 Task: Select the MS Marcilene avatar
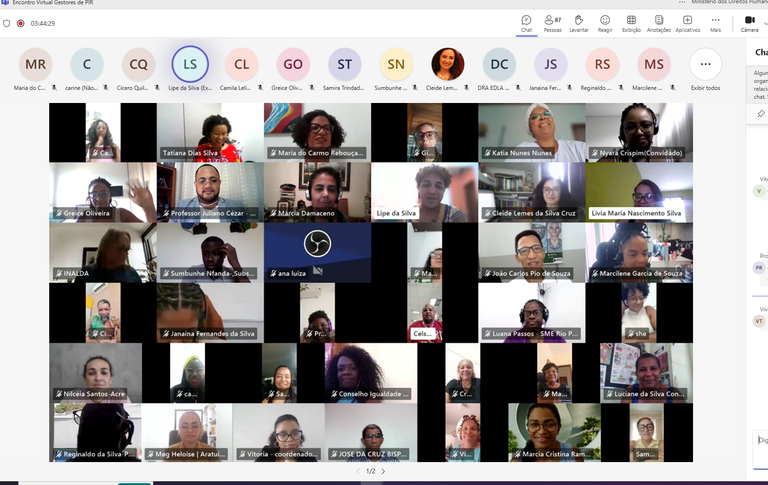(x=654, y=64)
